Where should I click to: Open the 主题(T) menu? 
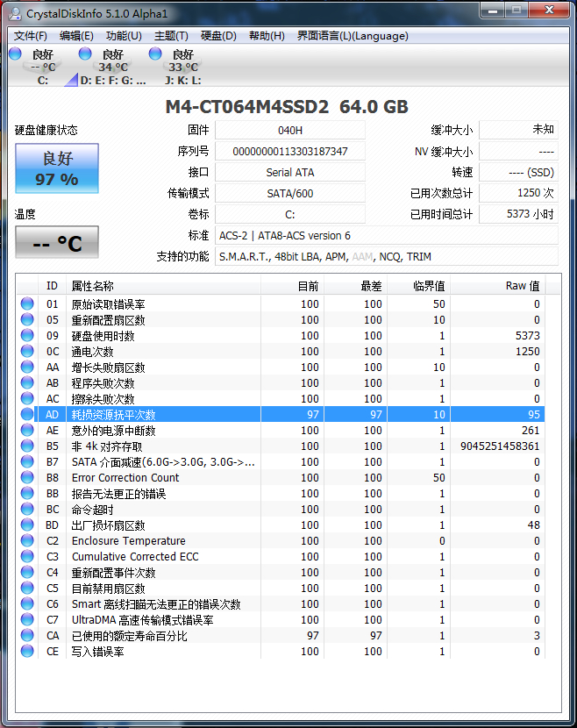pyautogui.click(x=171, y=36)
